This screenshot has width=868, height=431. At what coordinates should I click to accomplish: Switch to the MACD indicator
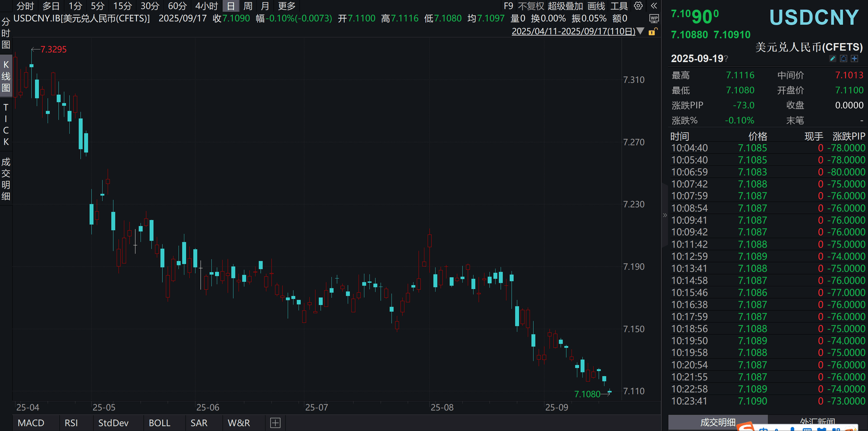pos(31,423)
